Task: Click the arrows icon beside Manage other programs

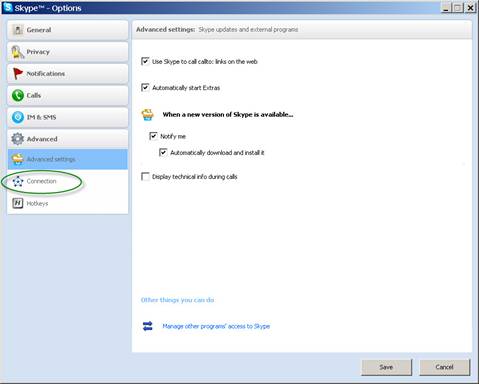Action: point(148,326)
